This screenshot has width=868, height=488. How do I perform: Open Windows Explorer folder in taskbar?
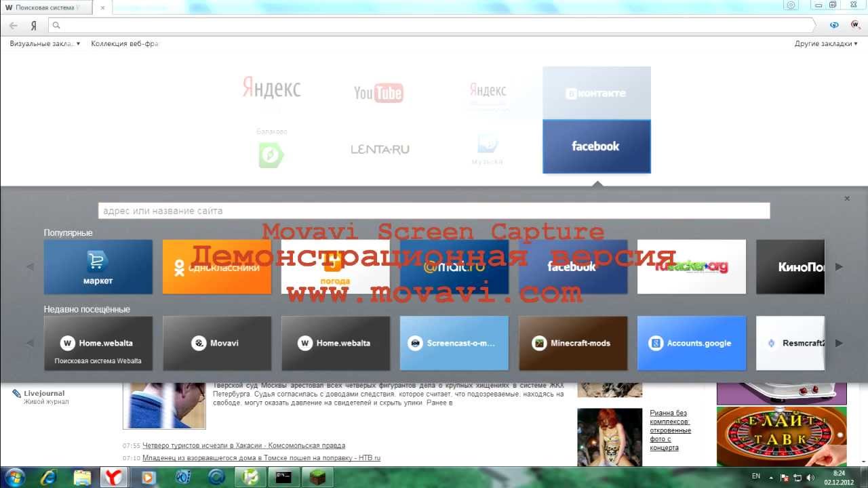pos(81,477)
